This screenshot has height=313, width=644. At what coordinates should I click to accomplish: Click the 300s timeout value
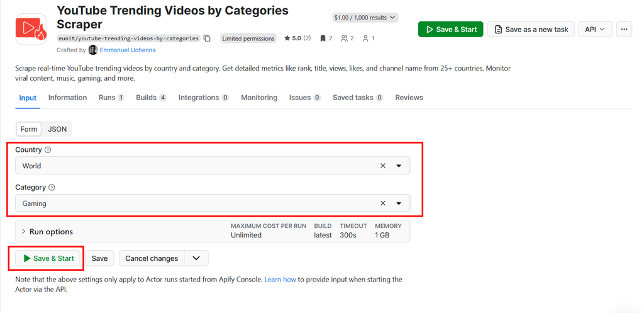(x=348, y=236)
